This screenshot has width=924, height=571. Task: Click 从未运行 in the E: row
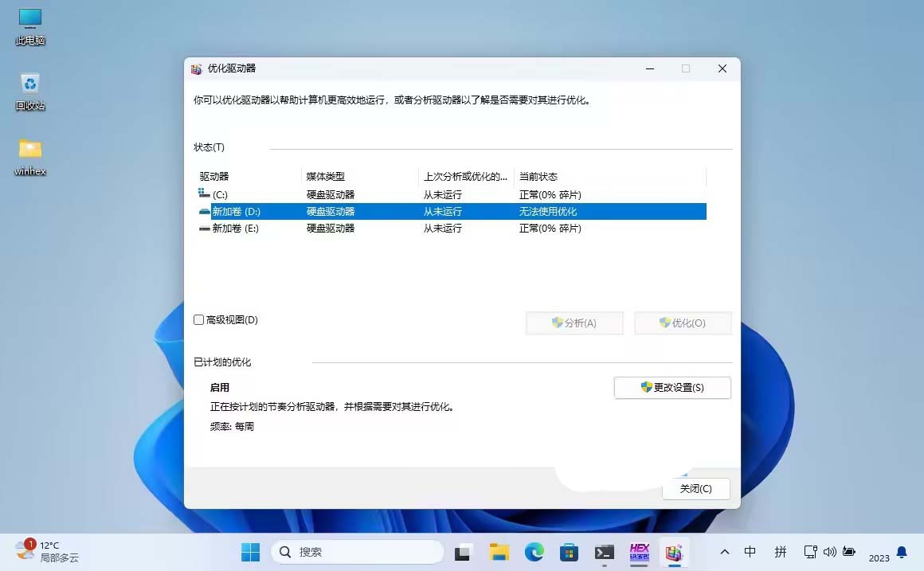pyautogui.click(x=443, y=228)
